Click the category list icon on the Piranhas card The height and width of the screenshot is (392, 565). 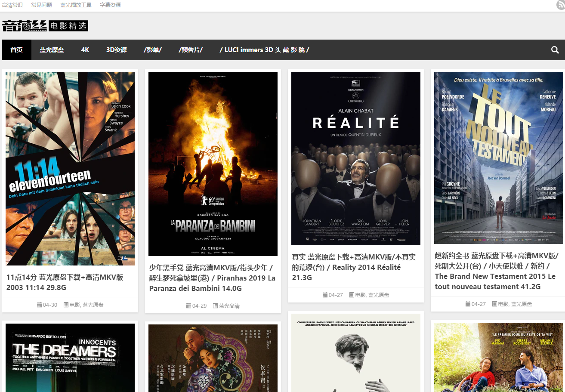click(x=215, y=306)
